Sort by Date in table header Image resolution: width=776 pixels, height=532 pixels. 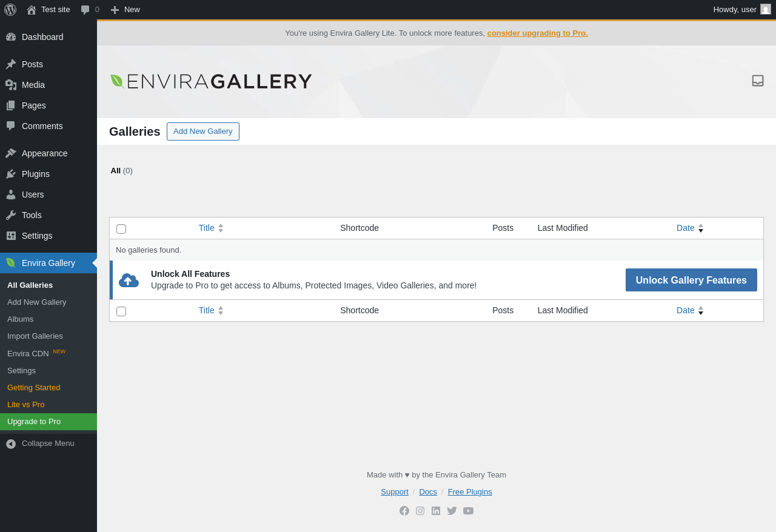(x=690, y=228)
